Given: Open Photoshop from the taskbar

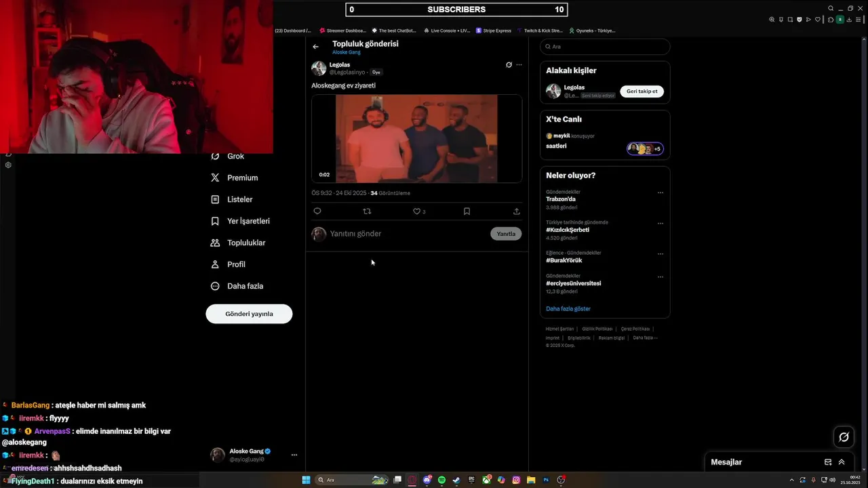Looking at the screenshot, I should [x=546, y=480].
